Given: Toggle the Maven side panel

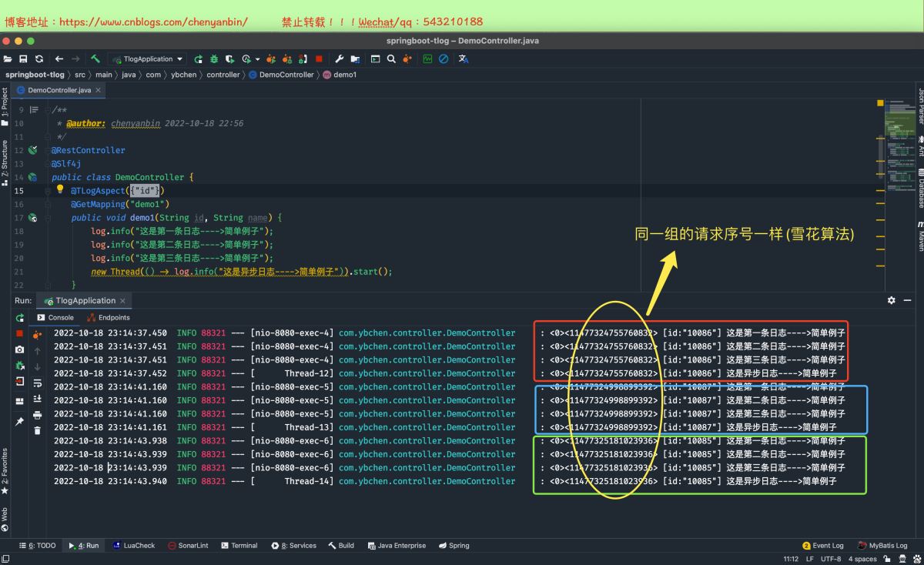Looking at the screenshot, I should 919,237.
